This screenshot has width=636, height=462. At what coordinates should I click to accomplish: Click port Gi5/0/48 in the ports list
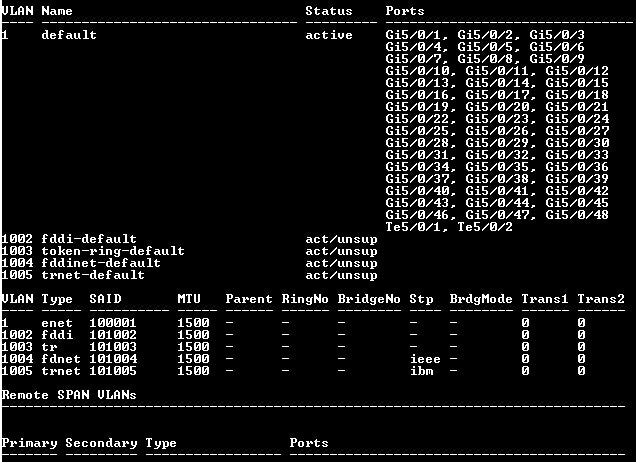pos(577,215)
